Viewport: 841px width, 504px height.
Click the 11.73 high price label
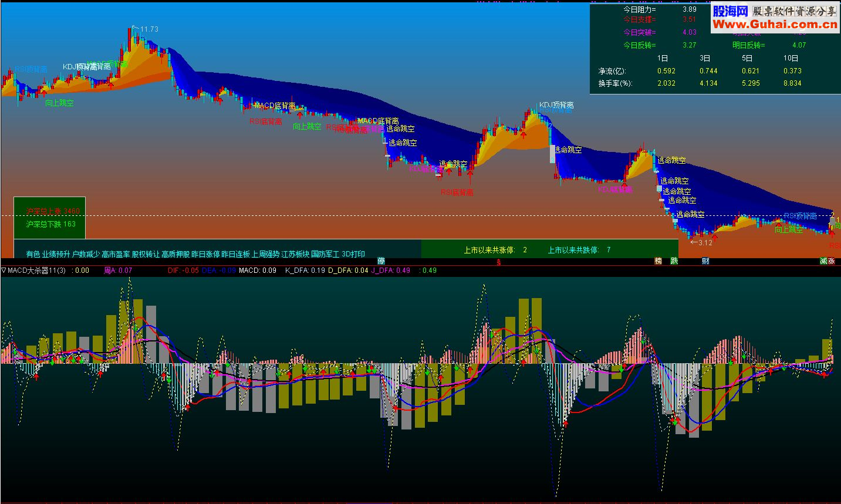149,29
